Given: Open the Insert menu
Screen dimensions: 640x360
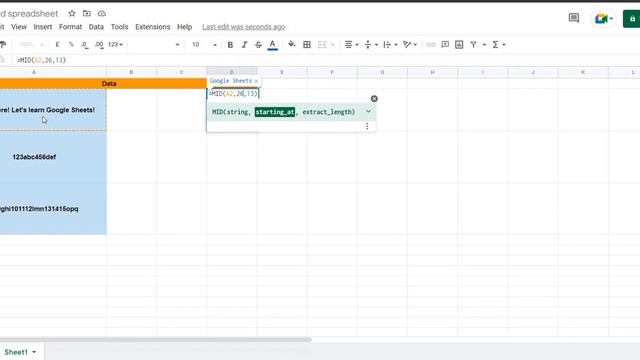Looking at the screenshot, I should coord(42,27).
